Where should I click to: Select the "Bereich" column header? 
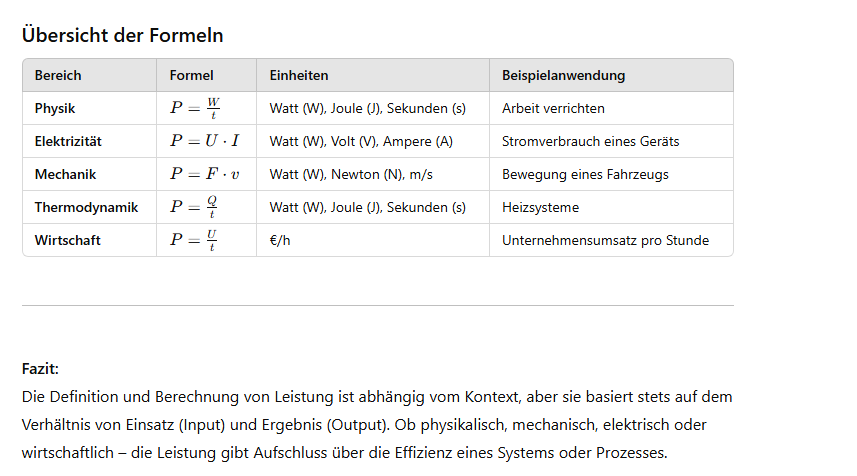coord(58,75)
